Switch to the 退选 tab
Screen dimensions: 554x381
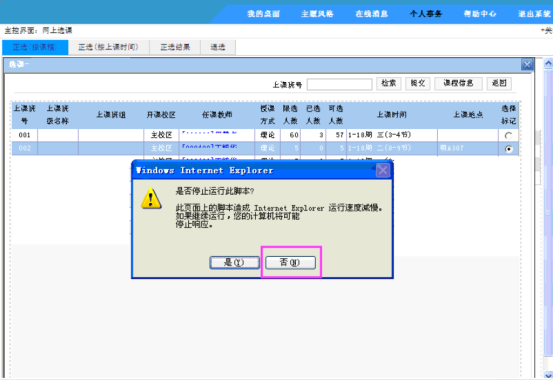tap(218, 47)
